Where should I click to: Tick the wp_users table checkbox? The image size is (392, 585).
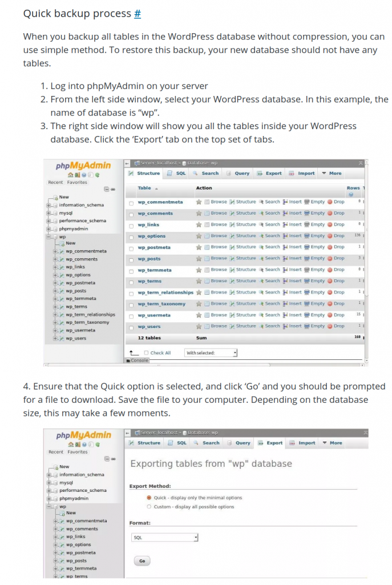pyautogui.click(x=131, y=328)
